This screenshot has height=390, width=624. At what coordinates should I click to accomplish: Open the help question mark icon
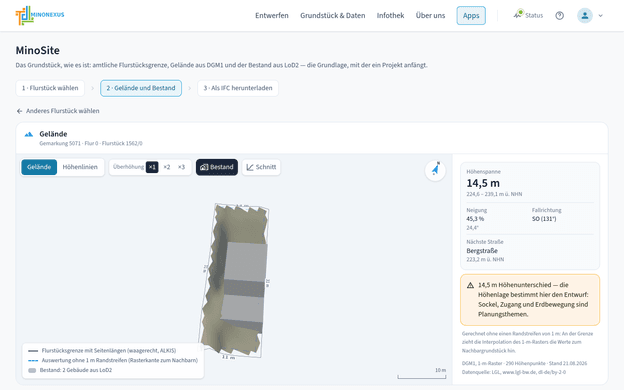click(x=560, y=16)
